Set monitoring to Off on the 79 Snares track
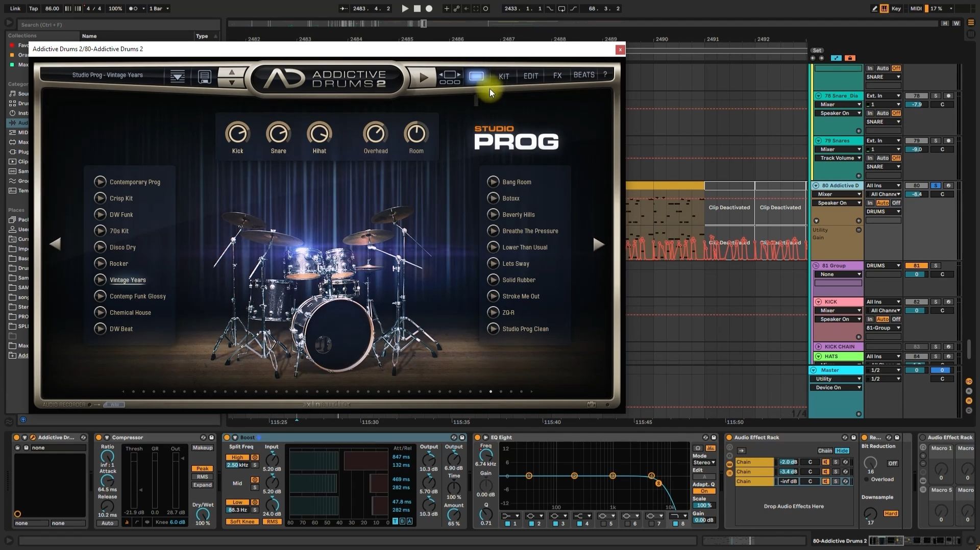This screenshot has width=980, height=550. click(896, 158)
